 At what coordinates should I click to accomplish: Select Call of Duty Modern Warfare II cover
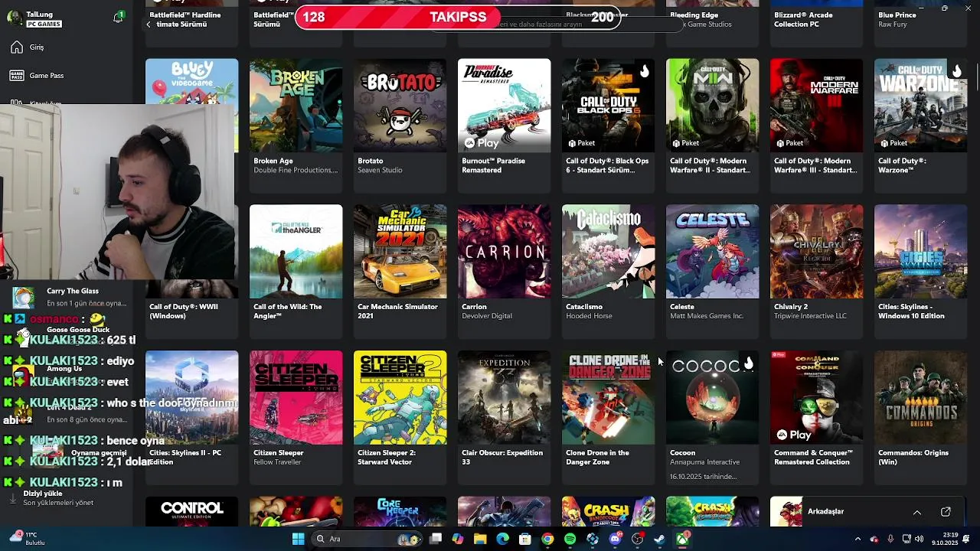712,106
